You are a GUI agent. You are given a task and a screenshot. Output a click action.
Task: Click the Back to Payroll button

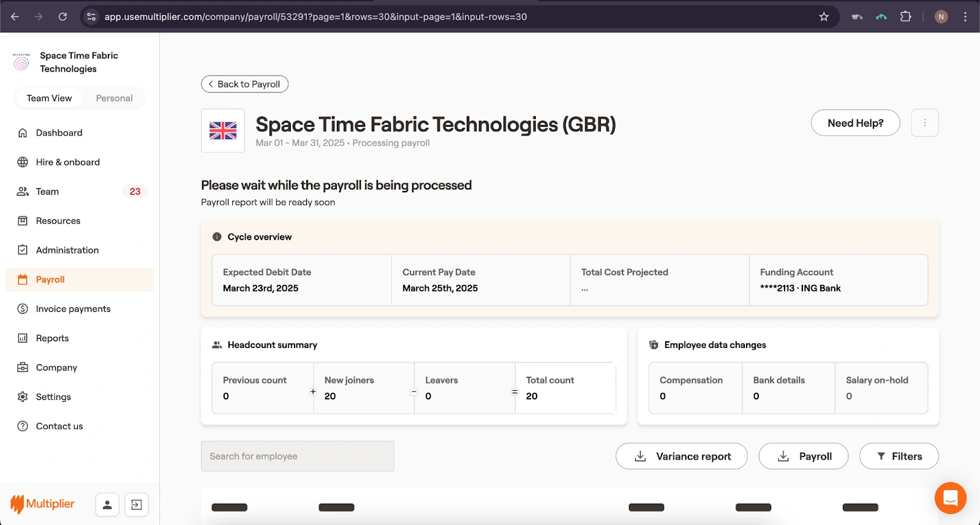click(244, 84)
